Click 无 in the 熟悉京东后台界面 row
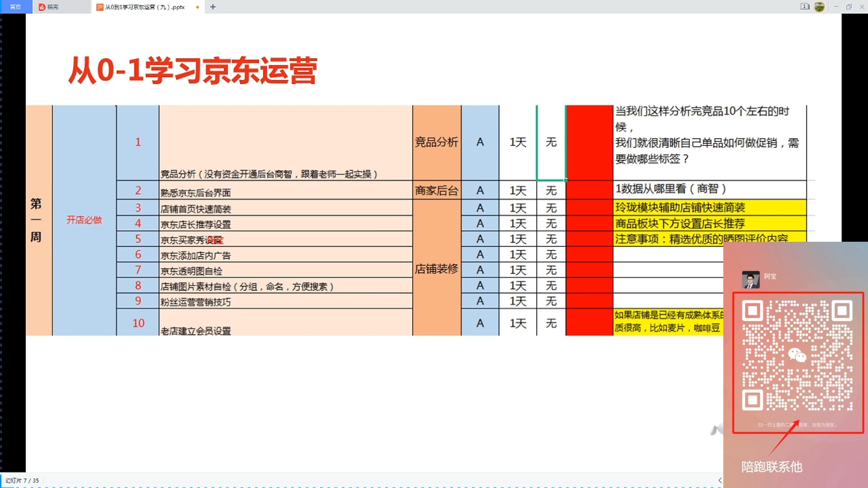Viewport: 868px width, 488px height. coord(551,191)
